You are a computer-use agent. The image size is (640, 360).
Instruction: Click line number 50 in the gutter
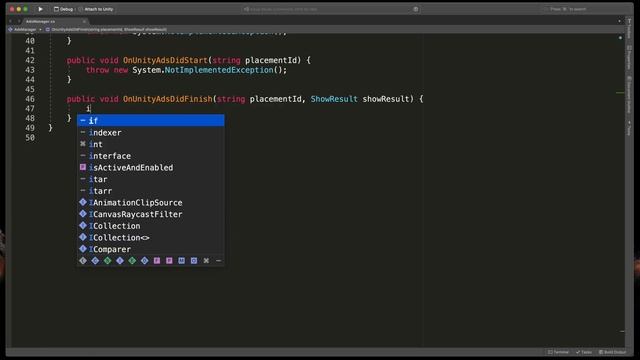point(30,138)
